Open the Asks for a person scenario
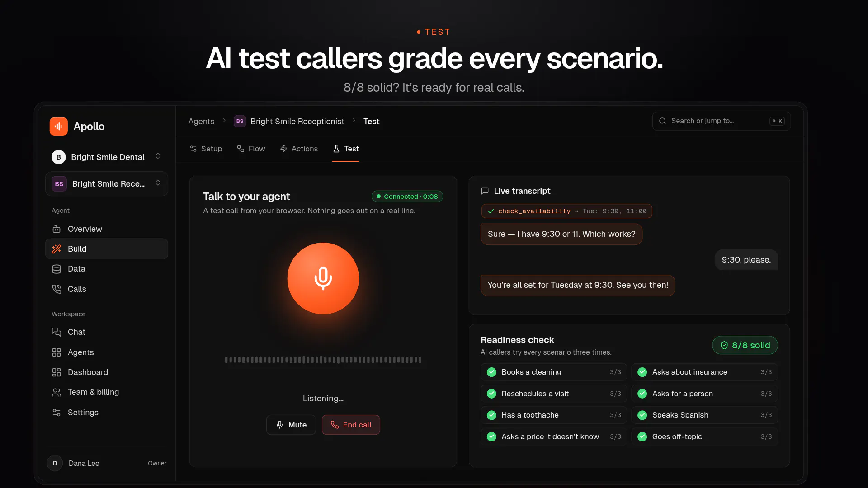This screenshot has width=868, height=488. pyautogui.click(x=704, y=394)
